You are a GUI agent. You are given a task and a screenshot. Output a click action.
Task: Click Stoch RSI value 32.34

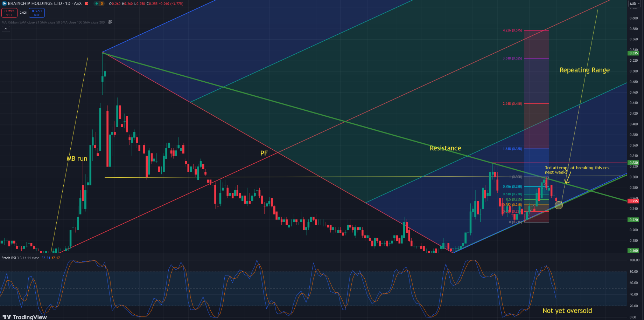coord(46,258)
